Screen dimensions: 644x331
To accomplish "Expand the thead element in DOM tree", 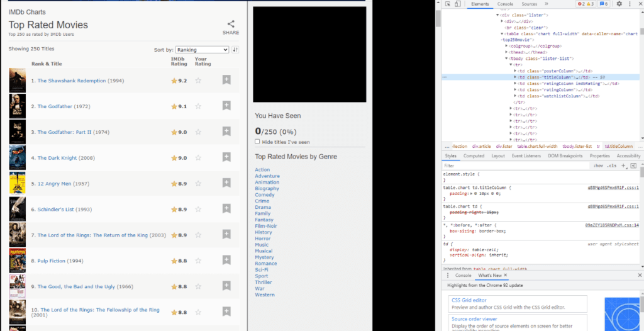I will click(x=506, y=52).
